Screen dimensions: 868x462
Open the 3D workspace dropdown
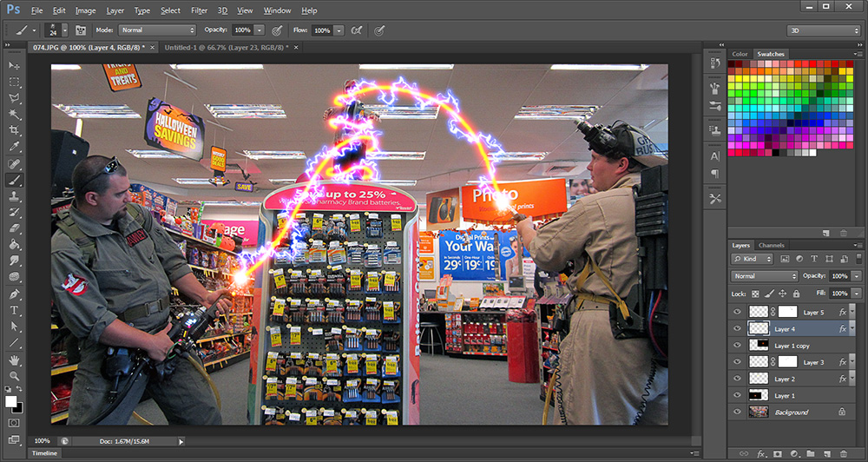(824, 30)
